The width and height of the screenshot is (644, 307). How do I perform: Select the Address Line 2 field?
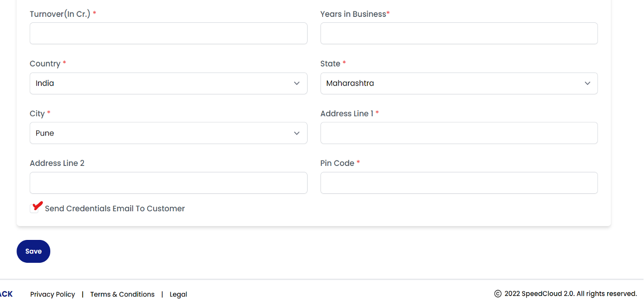pyautogui.click(x=168, y=183)
